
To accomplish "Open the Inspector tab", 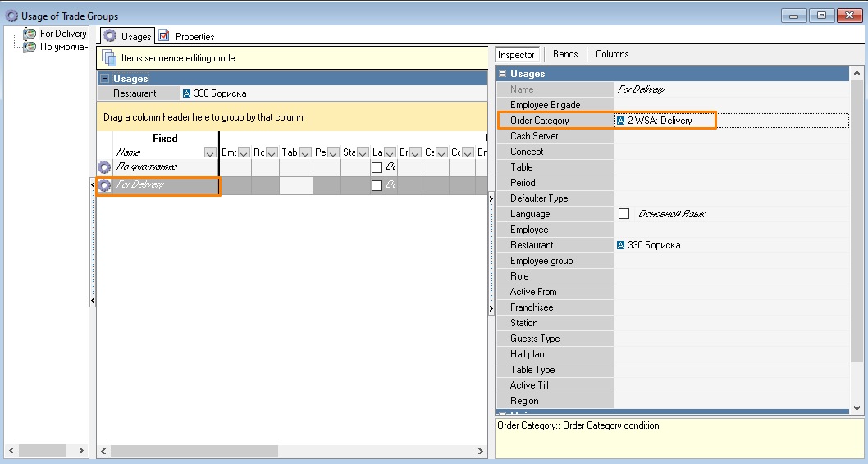I will (516, 54).
